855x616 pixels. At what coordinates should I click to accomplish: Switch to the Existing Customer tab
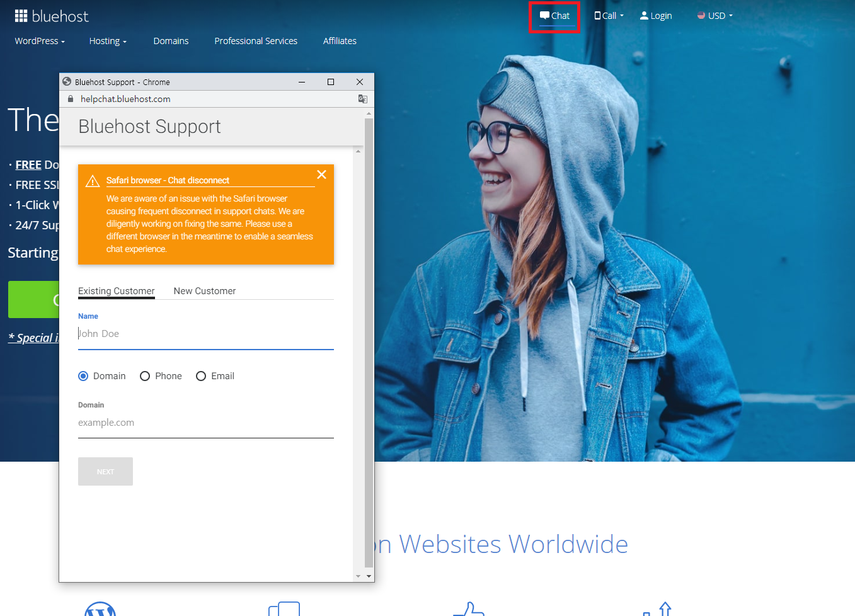tap(117, 291)
